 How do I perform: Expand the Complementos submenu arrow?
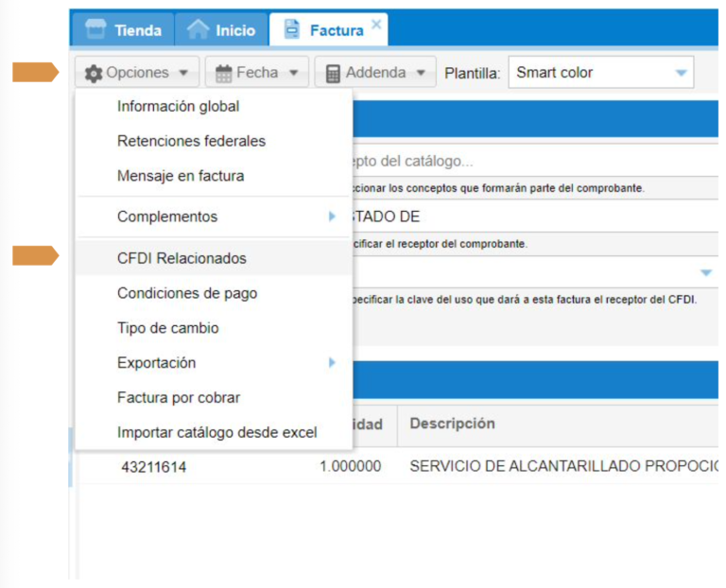[x=332, y=216]
